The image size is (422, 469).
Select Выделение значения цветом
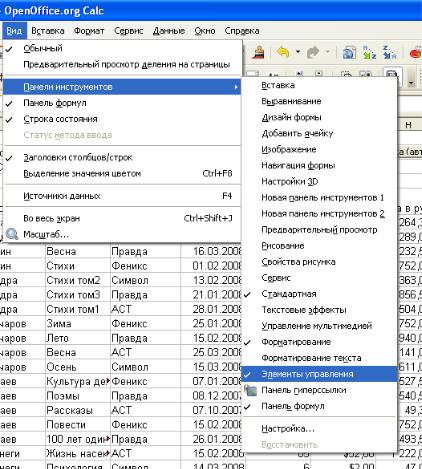[122, 173]
